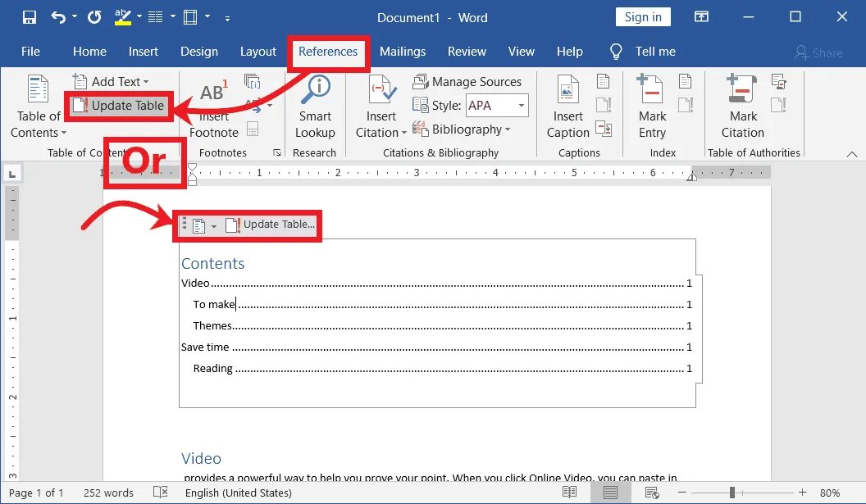Viewport: 866px width, 504px height.
Task: Open the Help tab
Action: (x=569, y=52)
